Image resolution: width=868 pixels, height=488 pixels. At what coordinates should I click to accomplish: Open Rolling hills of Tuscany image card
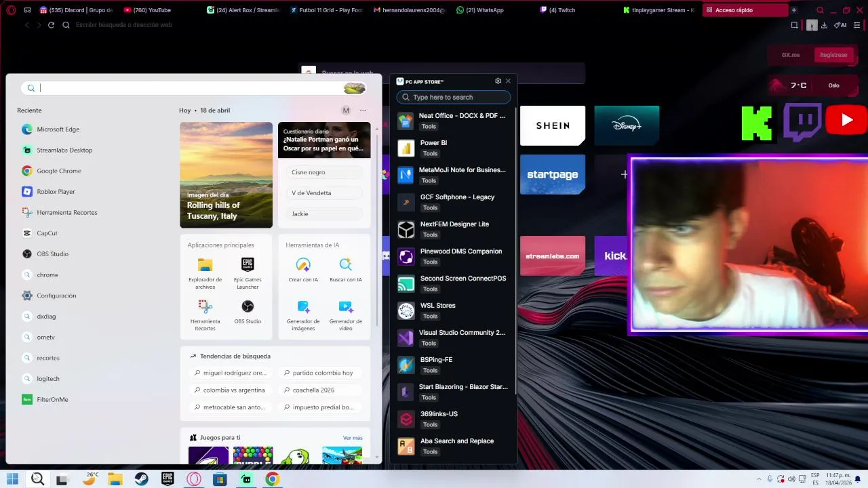(x=226, y=175)
